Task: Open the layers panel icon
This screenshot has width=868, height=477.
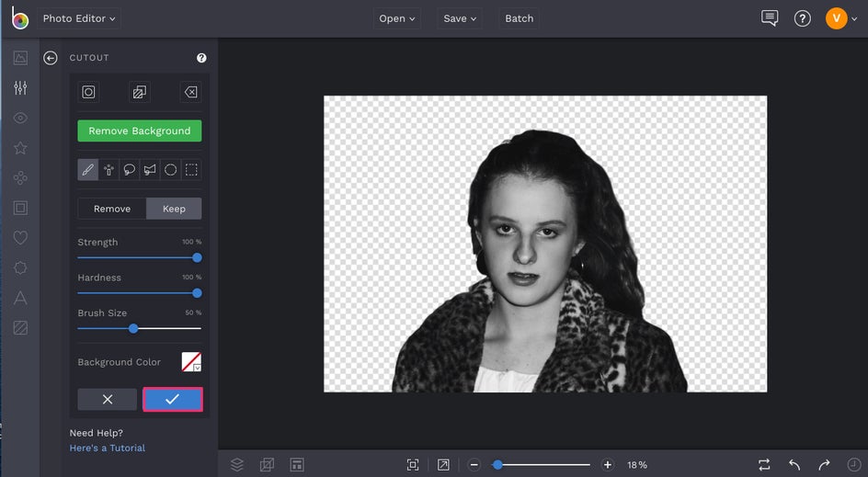Action: (x=237, y=465)
